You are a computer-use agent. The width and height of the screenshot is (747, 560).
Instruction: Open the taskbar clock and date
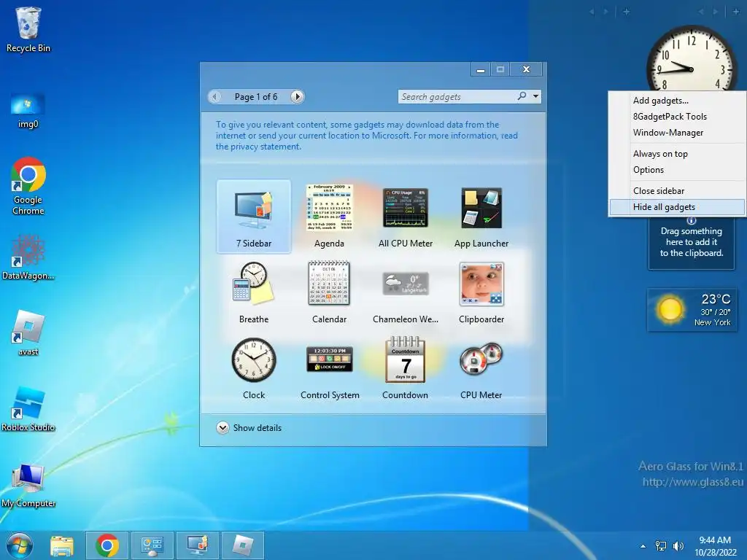coord(715,546)
